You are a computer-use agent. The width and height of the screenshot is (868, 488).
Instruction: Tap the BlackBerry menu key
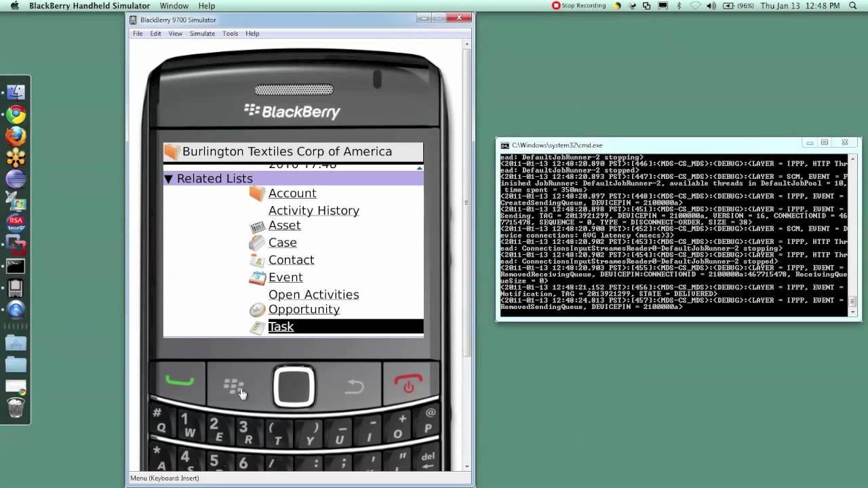tap(234, 386)
